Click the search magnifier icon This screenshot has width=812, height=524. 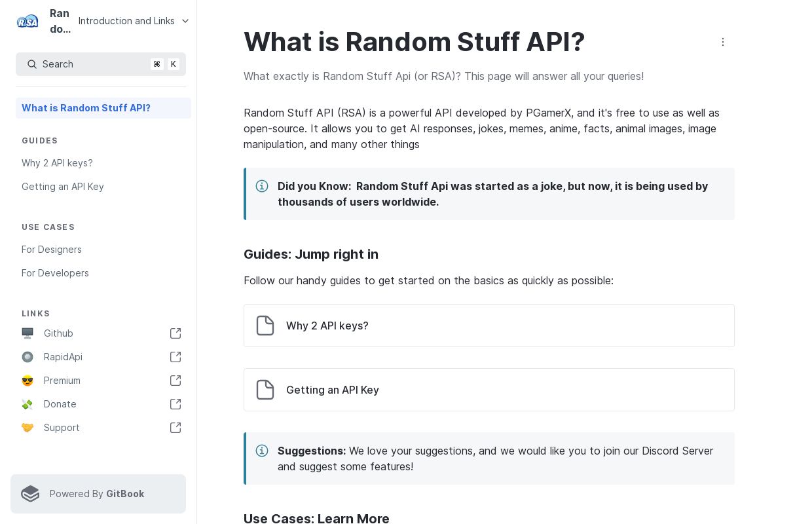pyautogui.click(x=32, y=64)
